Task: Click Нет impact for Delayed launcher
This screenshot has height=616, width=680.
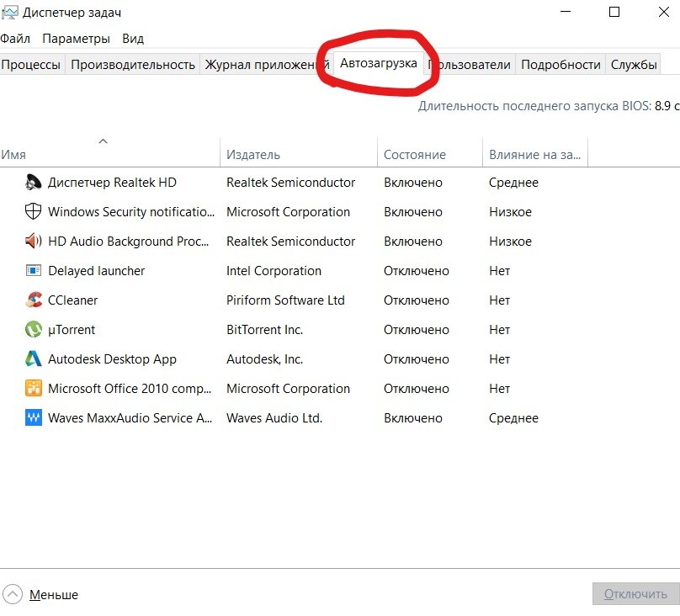Action: pos(499,270)
